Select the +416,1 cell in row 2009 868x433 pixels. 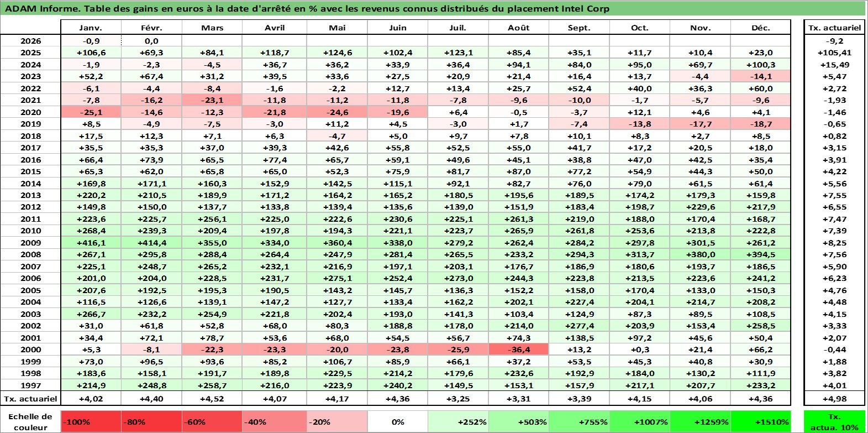click(91, 243)
